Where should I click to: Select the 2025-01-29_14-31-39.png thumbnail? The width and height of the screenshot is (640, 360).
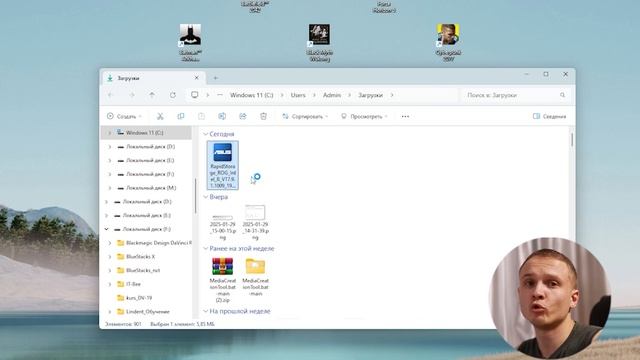pos(256,222)
